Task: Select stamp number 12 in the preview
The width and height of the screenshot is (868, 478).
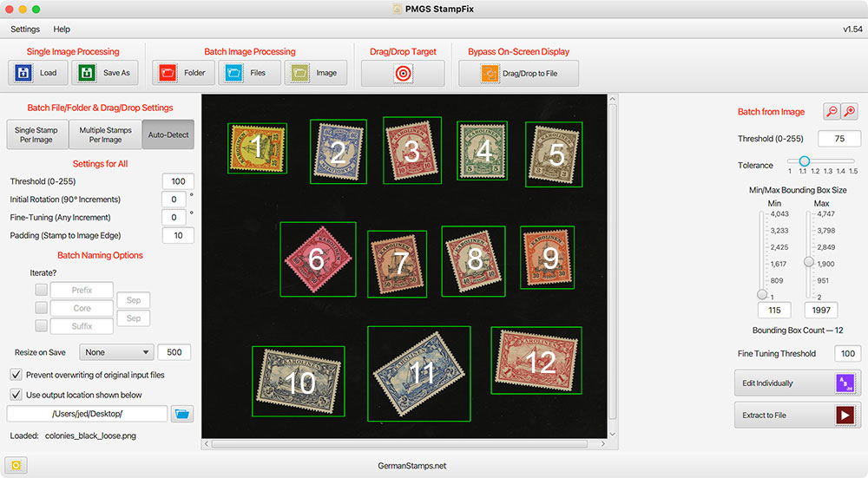Action: (x=536, y=361)
